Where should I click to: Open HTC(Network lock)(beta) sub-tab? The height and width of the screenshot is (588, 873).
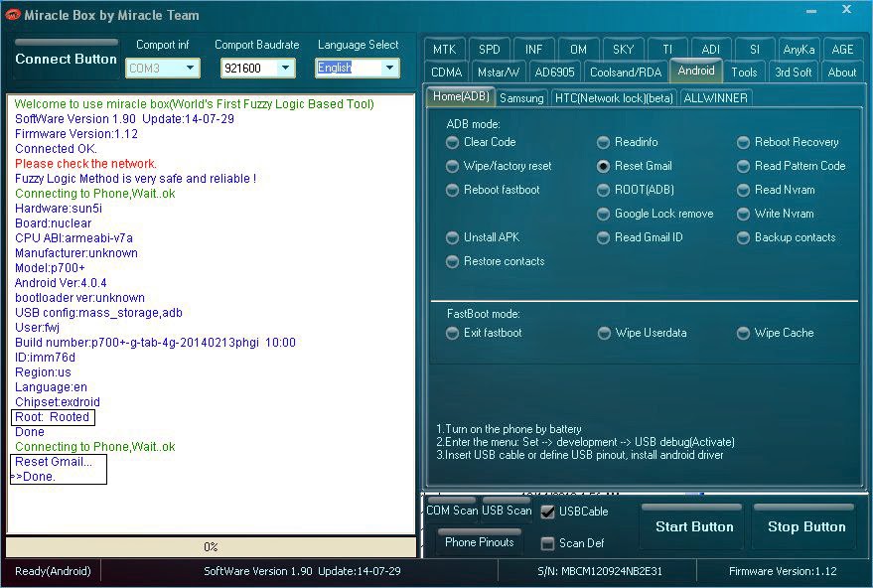coord(614,98)
